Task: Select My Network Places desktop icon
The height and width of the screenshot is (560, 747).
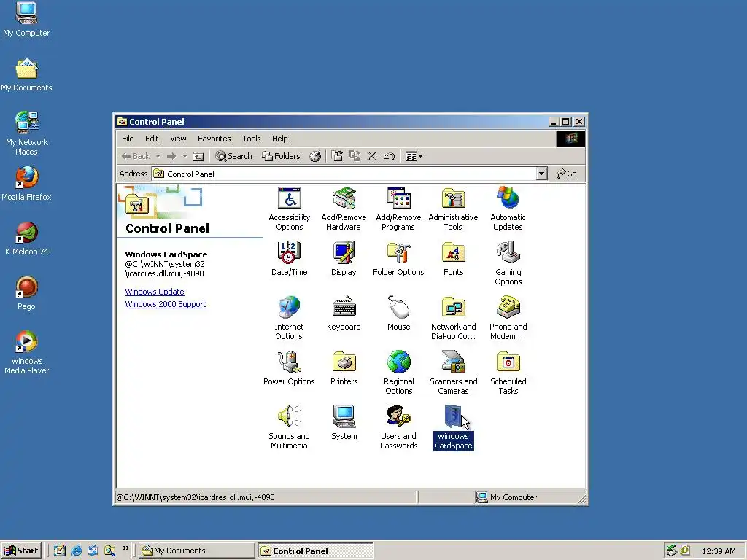Action: click(x=27, y=134)
